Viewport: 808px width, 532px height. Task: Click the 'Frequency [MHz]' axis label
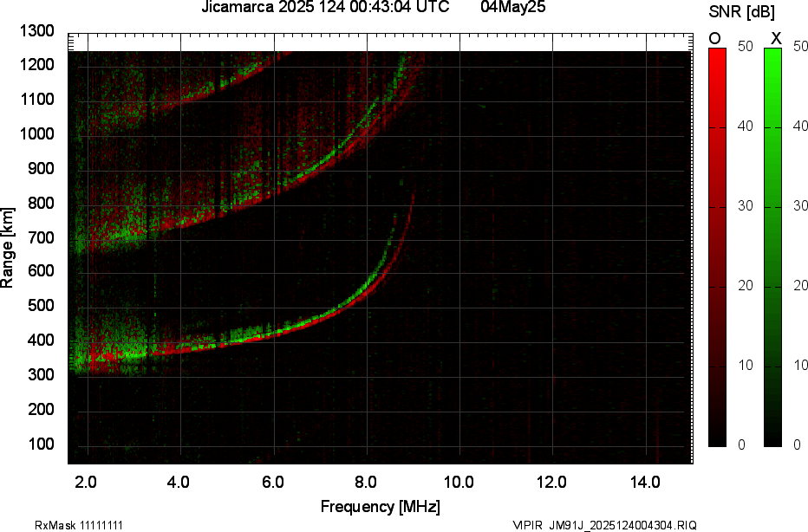(381, 506)
